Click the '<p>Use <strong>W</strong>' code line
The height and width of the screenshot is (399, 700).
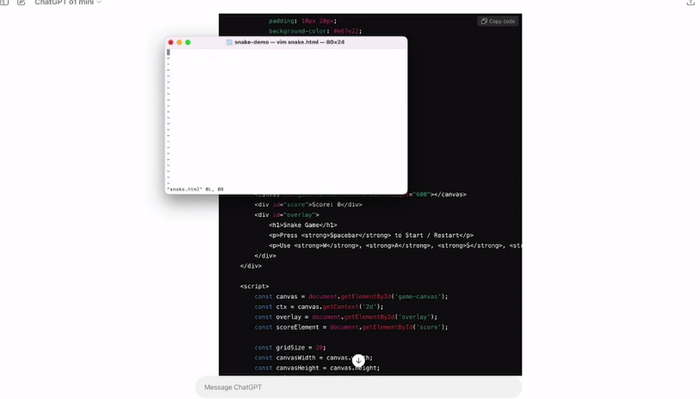tap(395, 245)
